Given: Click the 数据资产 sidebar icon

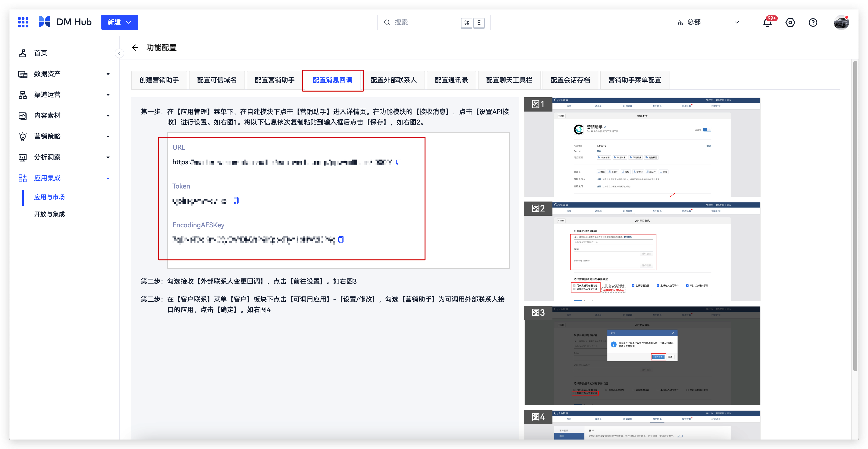Looking at the screenshot, I should (23, 74).
